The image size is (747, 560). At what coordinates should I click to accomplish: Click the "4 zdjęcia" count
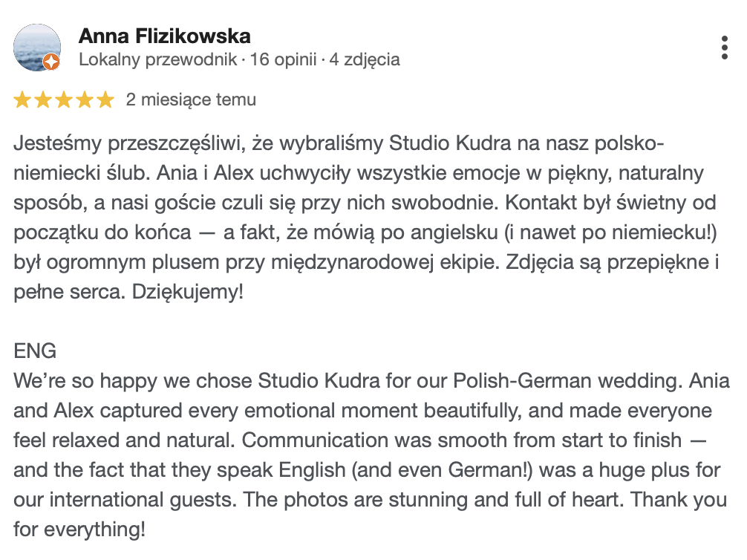pos(365,59)
